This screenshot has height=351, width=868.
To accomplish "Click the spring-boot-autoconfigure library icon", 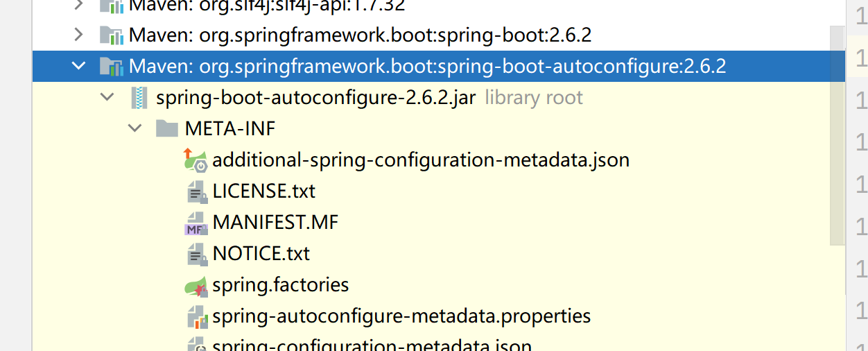I will pyautogui.click(x=111, y=66).
